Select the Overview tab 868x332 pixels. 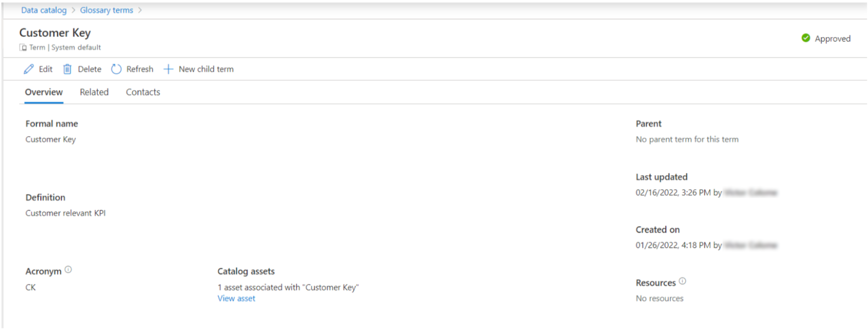(x=44, y=92)
